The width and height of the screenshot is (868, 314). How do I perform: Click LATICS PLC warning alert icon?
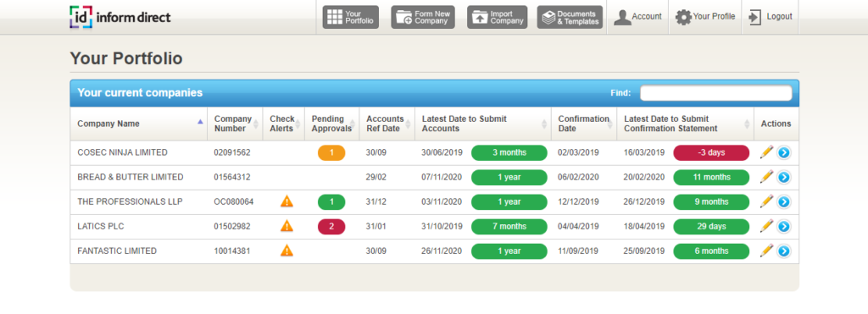pyautogui.click(x=287, y=225)
